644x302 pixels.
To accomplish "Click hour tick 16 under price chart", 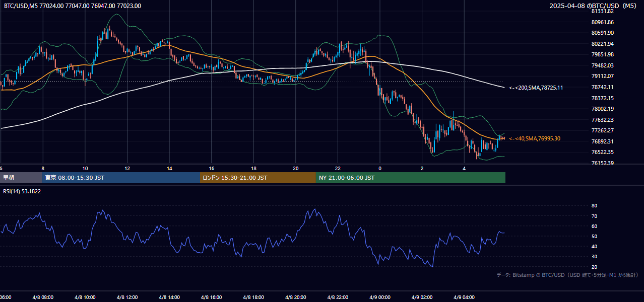I will 212,169.
